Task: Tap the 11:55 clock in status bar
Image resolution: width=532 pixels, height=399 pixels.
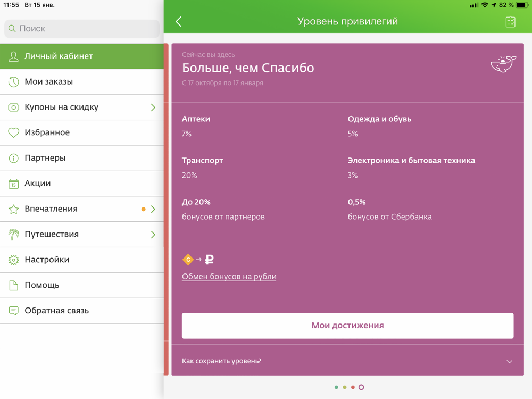Action: (11, 5)
